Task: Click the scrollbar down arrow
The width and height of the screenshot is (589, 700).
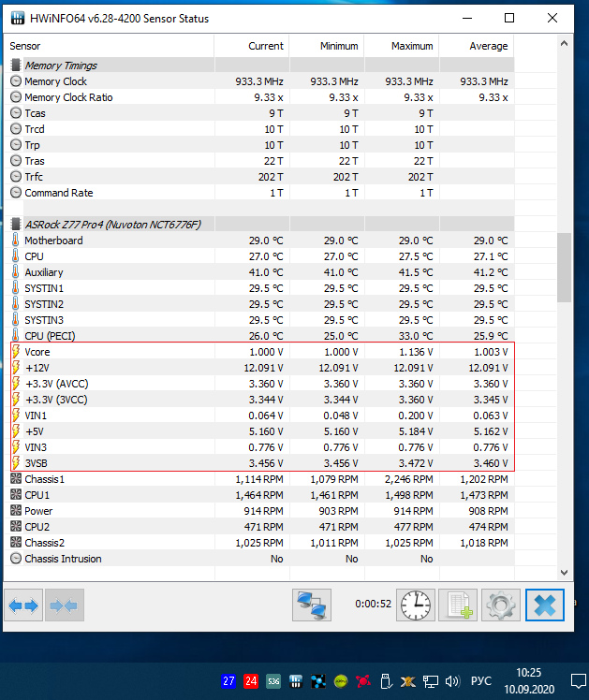Action: [x=564, y=573]
